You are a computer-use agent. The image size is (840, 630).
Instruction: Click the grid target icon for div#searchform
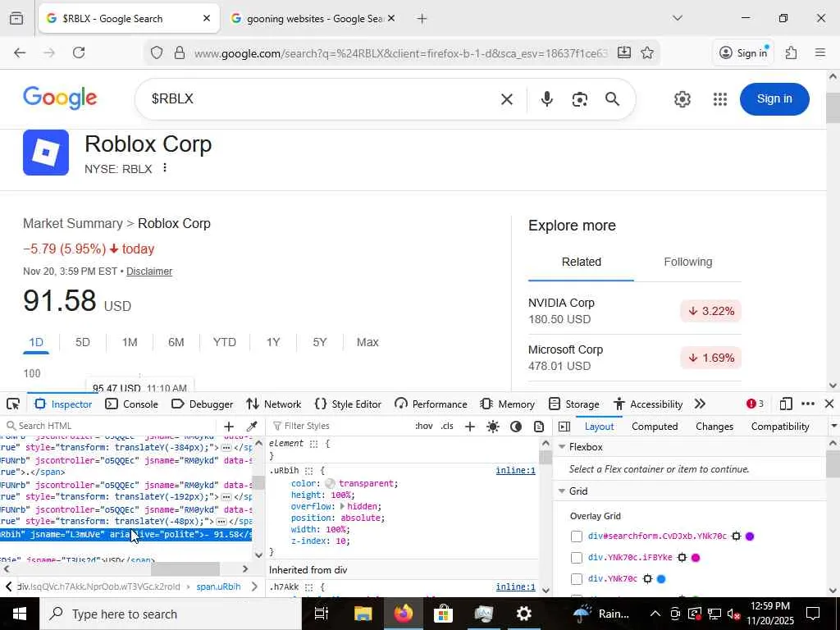pyautogui.click(x=736, y=536)
